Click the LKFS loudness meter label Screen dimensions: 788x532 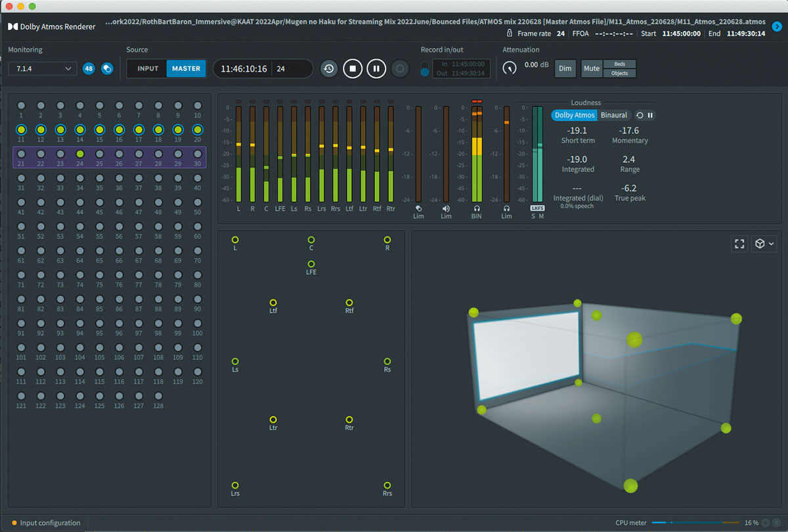pyautogui.click(x=537, y=208)
